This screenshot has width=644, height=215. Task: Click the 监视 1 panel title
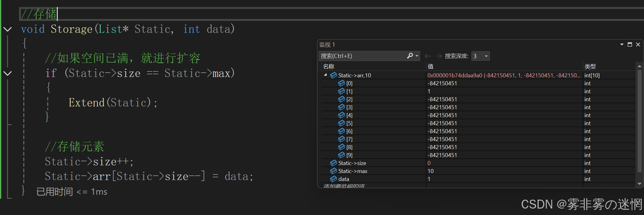point(327,45)
